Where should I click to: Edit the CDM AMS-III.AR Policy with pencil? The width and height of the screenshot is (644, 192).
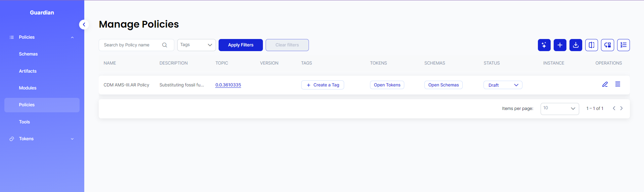coord(605,84)
